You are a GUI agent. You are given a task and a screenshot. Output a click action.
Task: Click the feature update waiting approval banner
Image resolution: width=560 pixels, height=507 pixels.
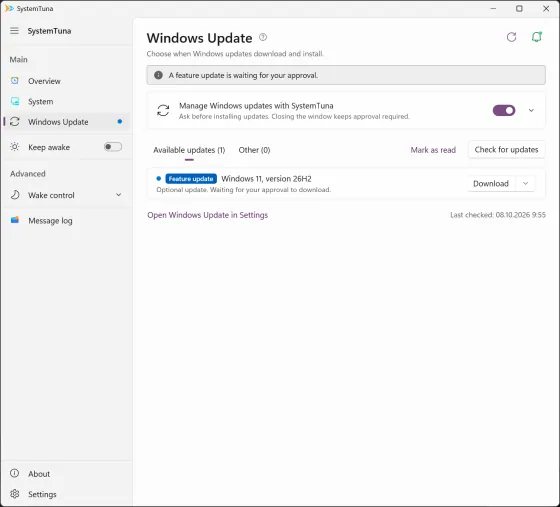tap(346, 75)
